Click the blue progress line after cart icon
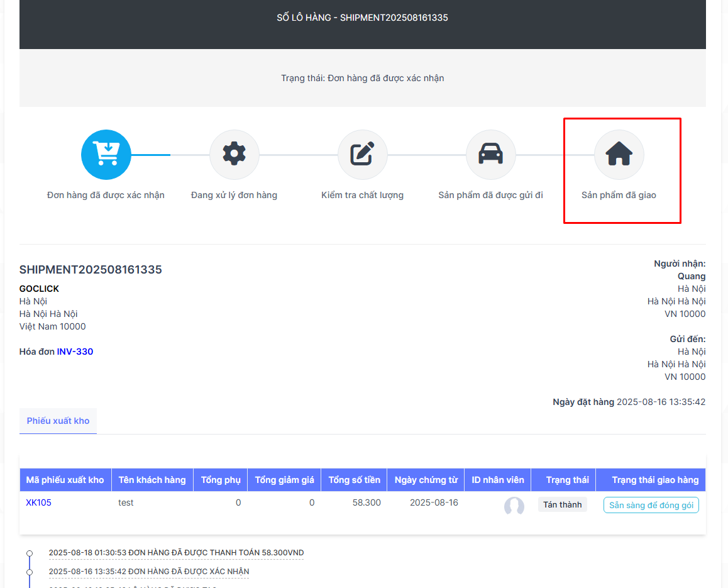 tap(151, 155)
